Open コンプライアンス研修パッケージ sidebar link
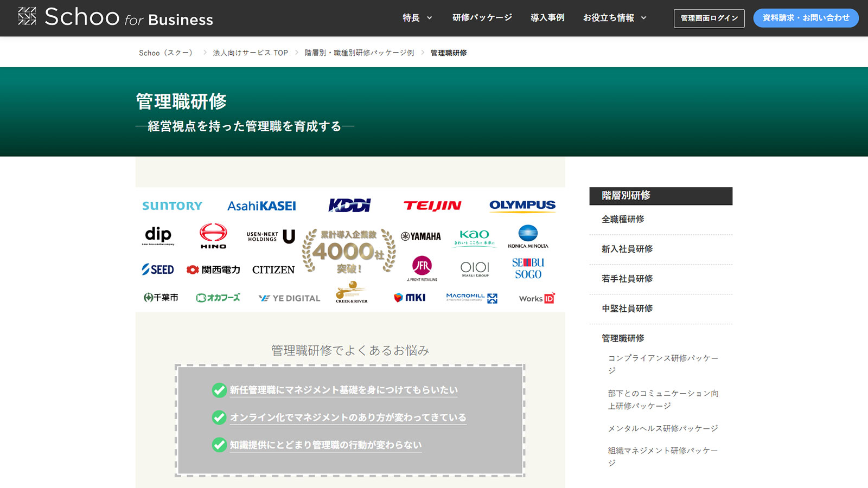 [x=663, y=364]
